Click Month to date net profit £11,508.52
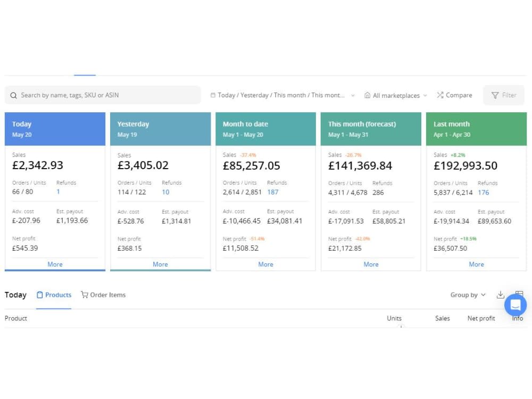532x399 pixels. (240, 248)
